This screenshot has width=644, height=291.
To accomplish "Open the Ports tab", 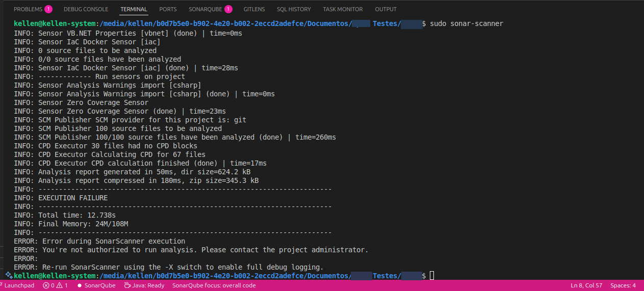I will (168, 9).
